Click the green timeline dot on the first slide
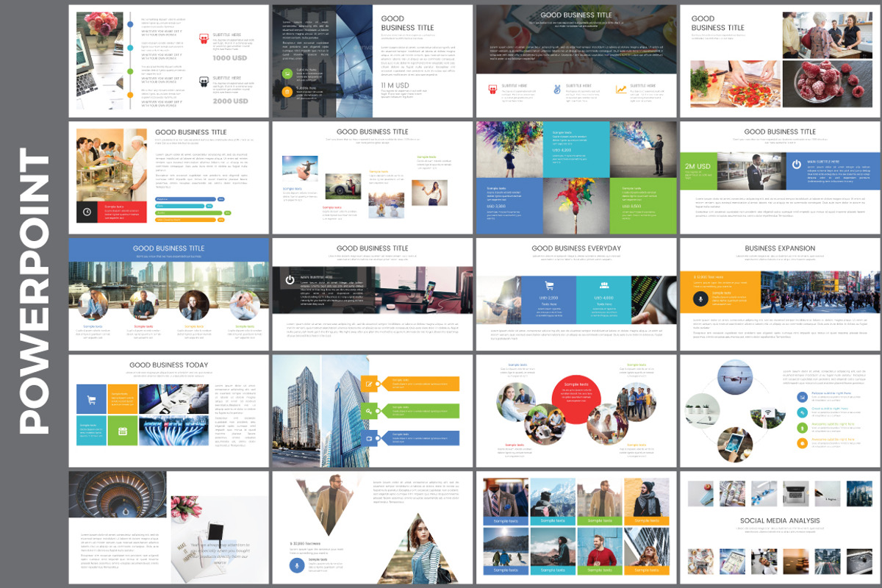The width and height of the screenshot is (882, 588). click(129, 71)
